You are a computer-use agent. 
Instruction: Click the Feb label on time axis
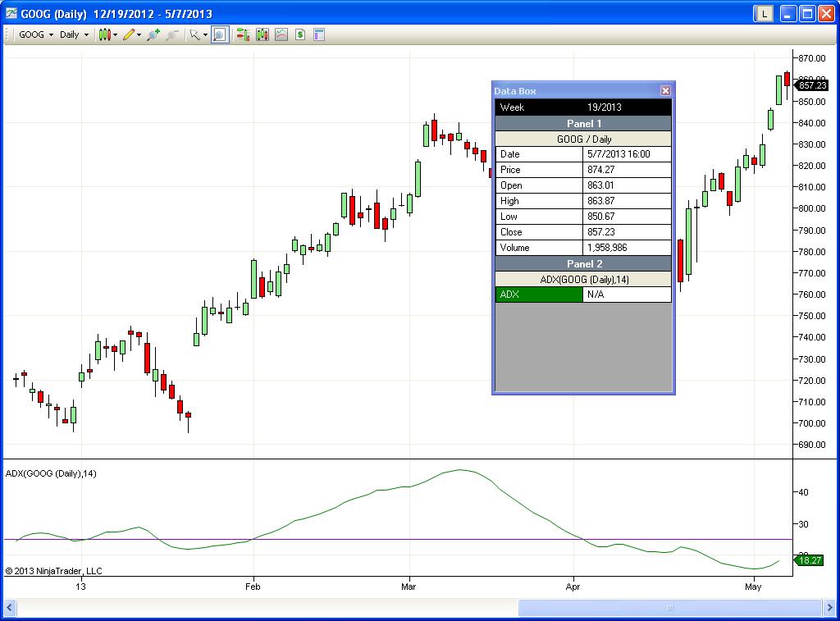(x=253, y=587)
